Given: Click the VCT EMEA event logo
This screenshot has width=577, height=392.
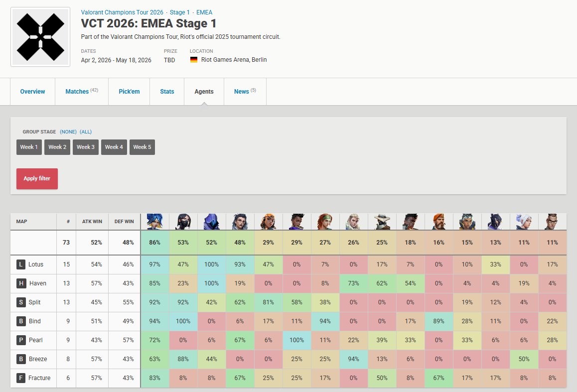Looking at the screenshot, I should [x=40, y=37].
